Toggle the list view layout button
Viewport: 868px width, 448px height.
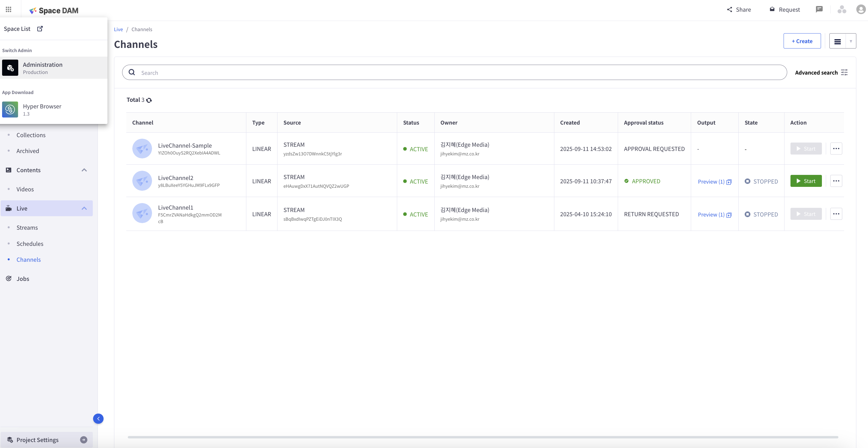point(837,41)
